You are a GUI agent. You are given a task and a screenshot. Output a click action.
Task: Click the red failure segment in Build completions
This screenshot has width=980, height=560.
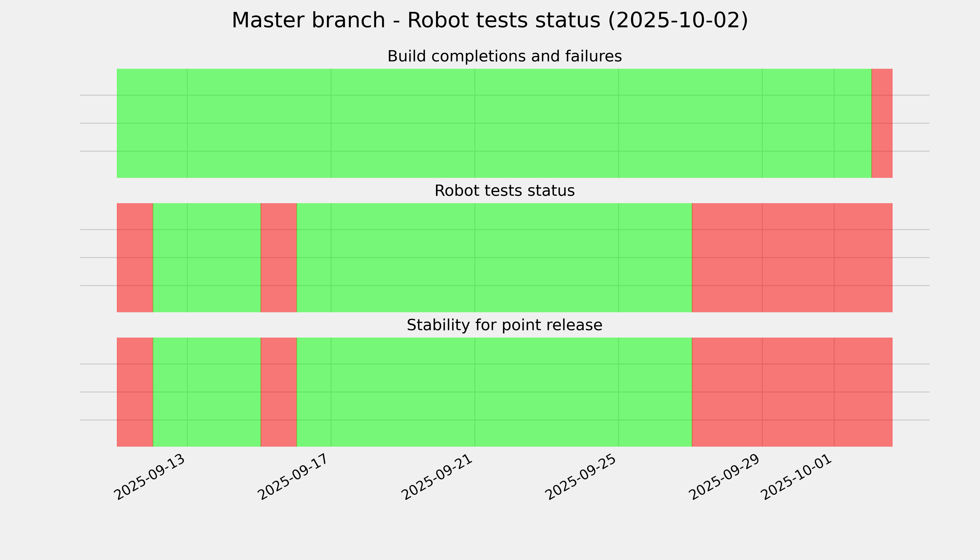[x=882, y=123]
